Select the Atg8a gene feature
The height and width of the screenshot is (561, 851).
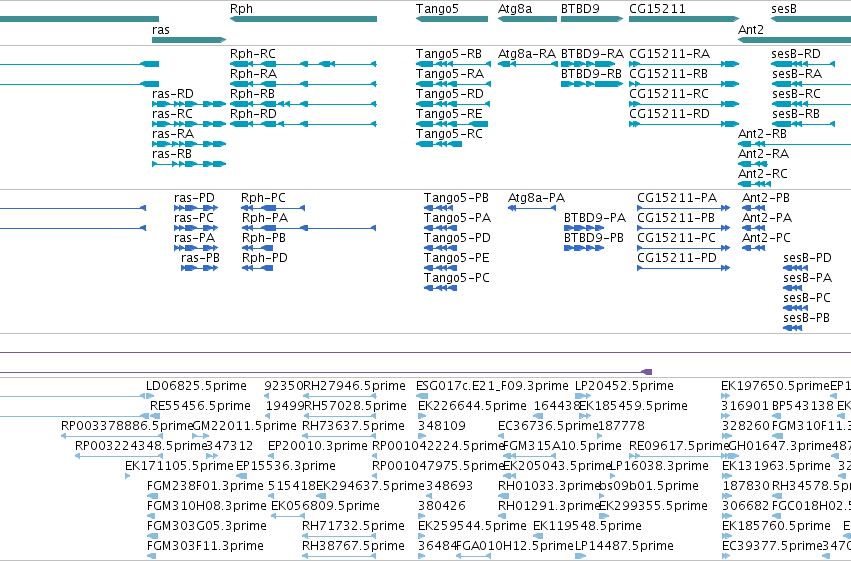[528, 19]
